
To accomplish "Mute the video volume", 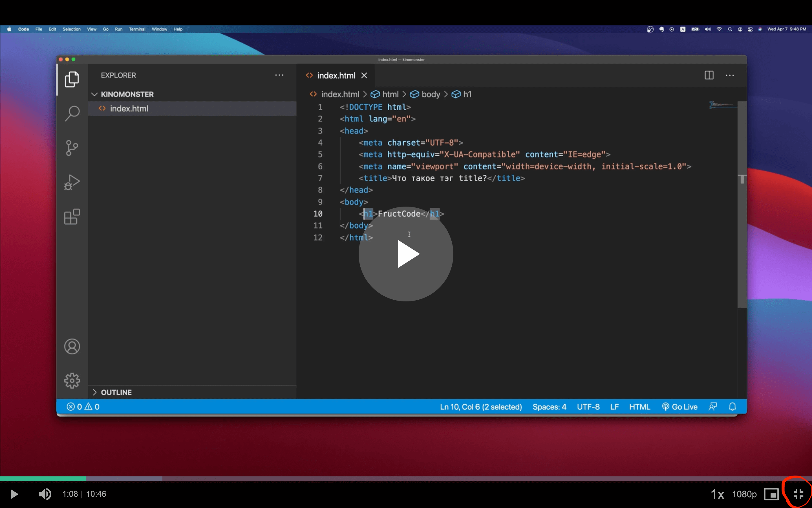I will tap(45, 494).
